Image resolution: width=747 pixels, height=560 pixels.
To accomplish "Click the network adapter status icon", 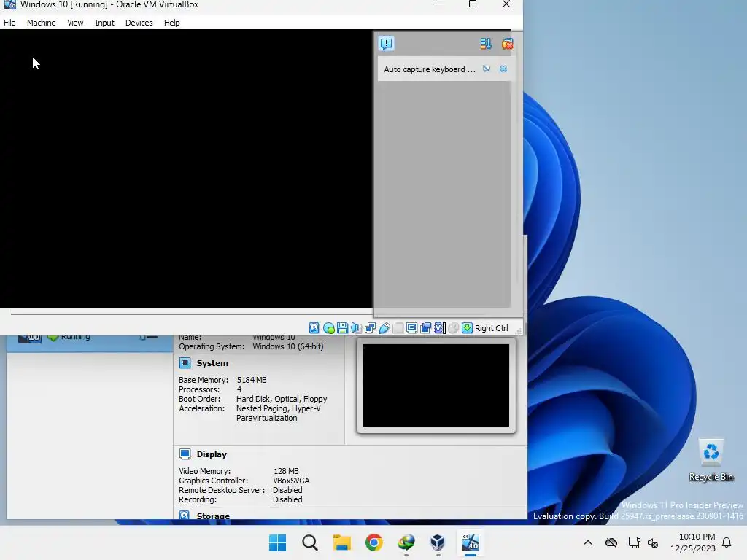I will click(x=370, y=327).
